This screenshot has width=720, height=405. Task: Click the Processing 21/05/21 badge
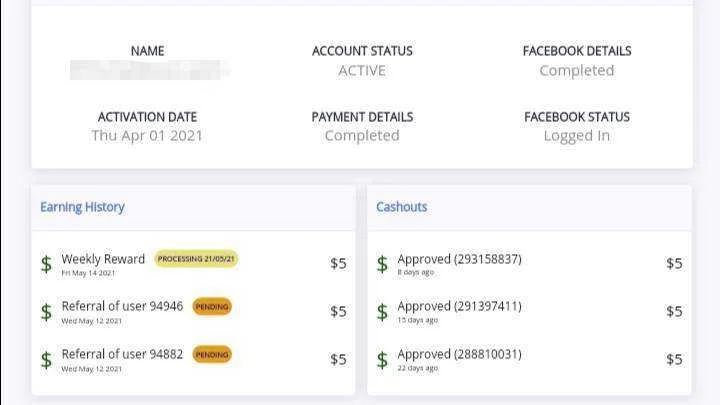point(196,259)
